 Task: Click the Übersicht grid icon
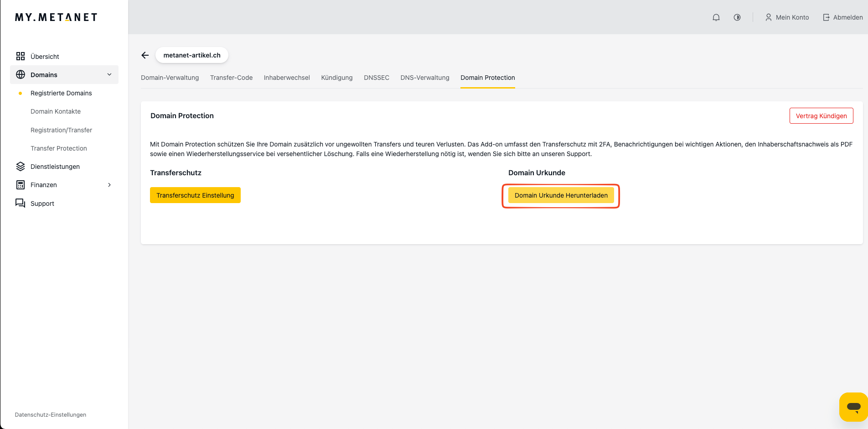click(21, 56)
